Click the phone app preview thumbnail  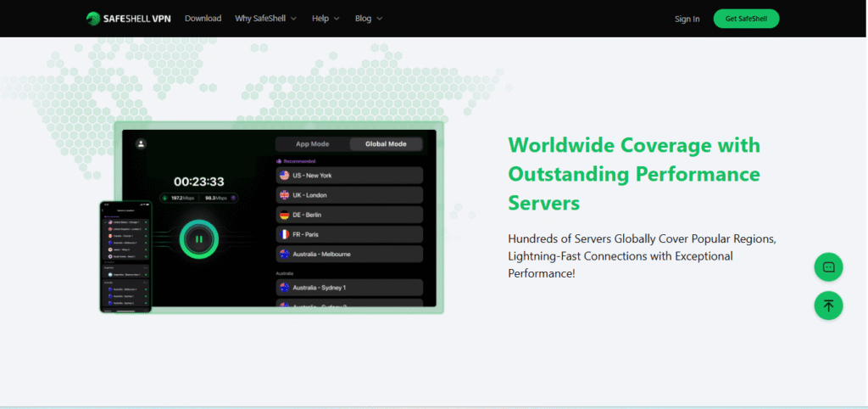[125, 256]
